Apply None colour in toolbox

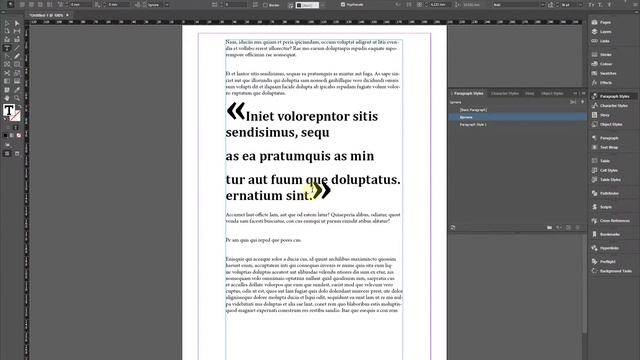(18, 136)
